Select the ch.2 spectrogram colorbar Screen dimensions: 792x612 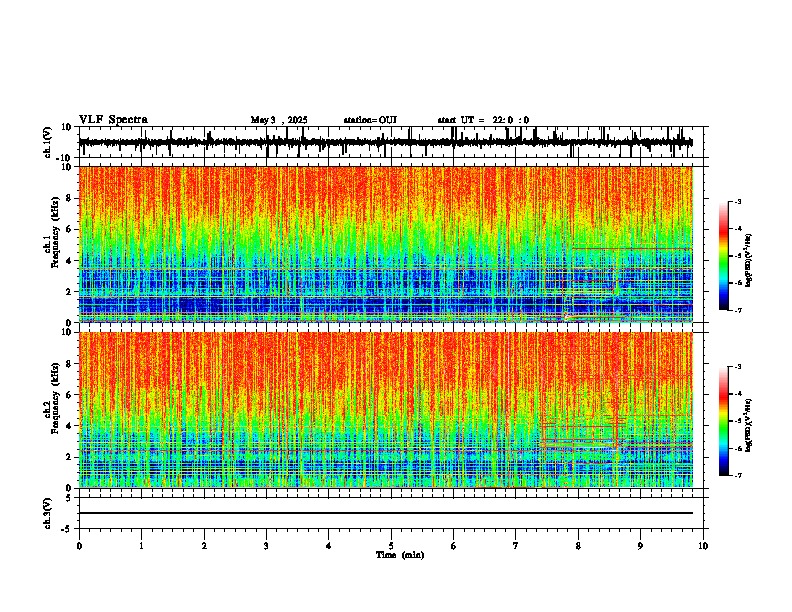tap(723, 421)
